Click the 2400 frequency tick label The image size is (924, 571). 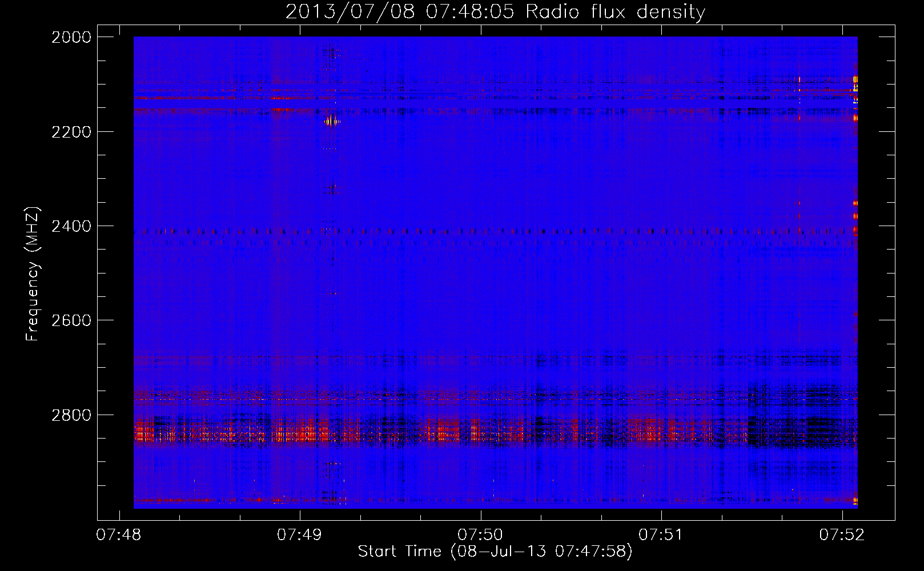tap(71, 226)
